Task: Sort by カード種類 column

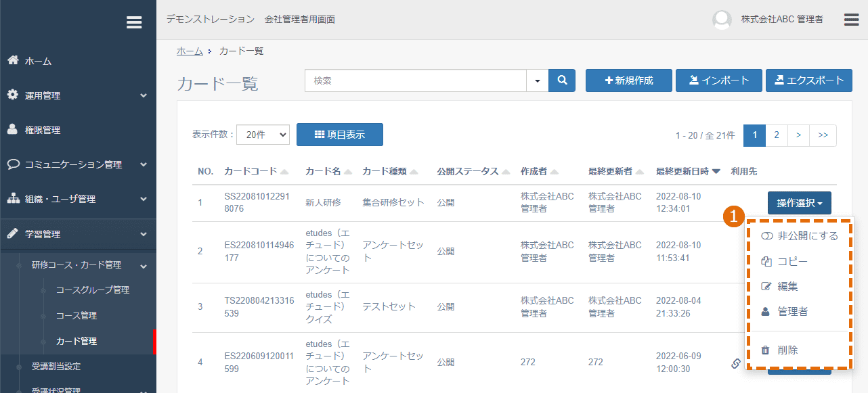Action: [390, 172]
